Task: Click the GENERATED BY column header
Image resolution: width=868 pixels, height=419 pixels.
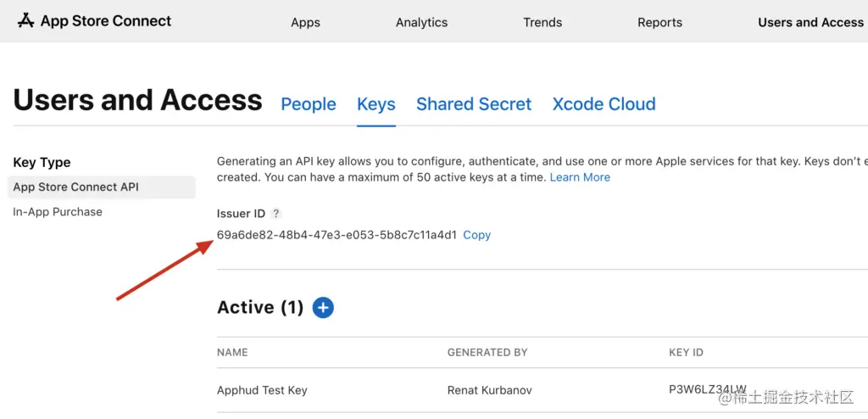Action: (487, 352)
